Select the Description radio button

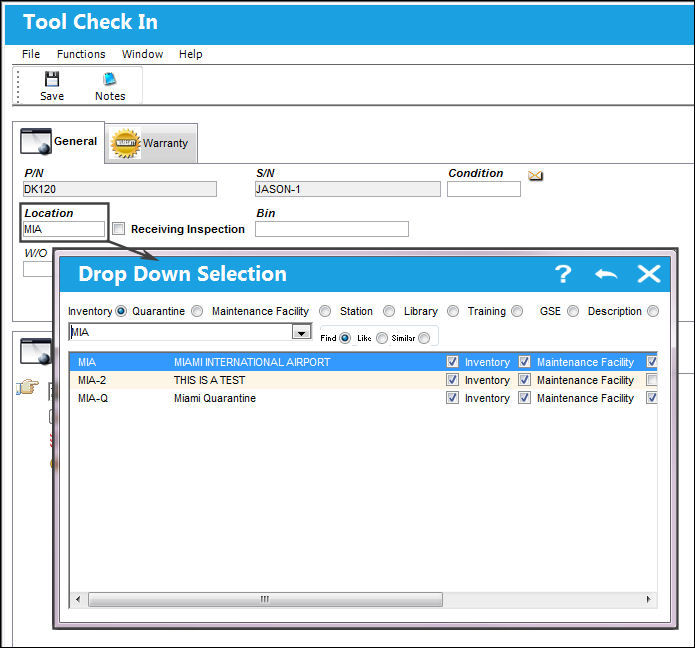(653, 311)
